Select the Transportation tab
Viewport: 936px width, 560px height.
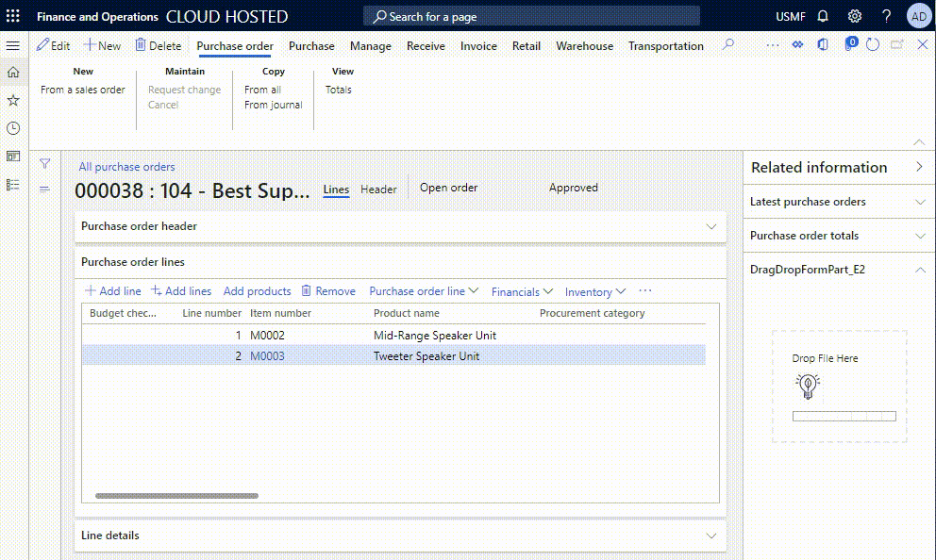coord(665,46)
